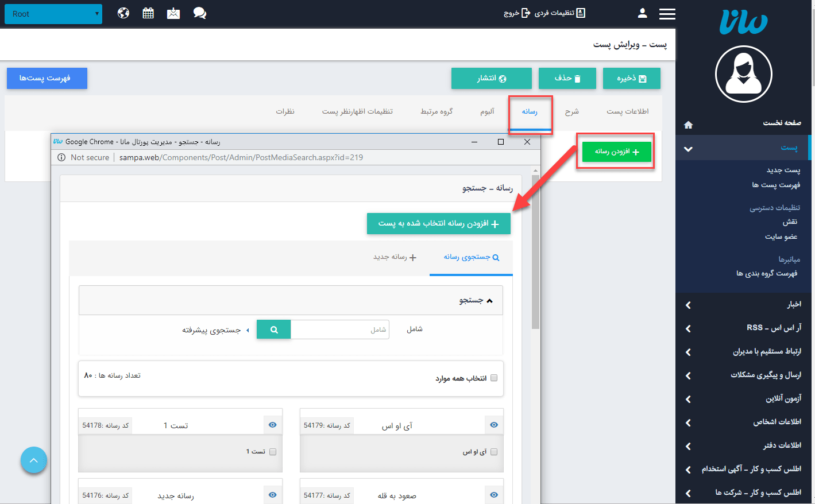Click the home icon in sidebar
815x504 pixels.
[688, 125]
